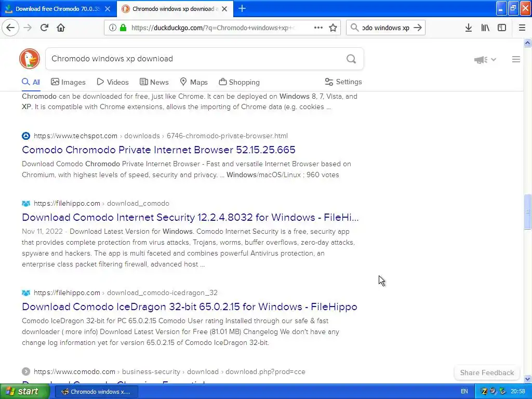The height and width of the screenshot is (399, 532).
Task: Select Chromodo windows taskbar button
Action: pos(96,392)
